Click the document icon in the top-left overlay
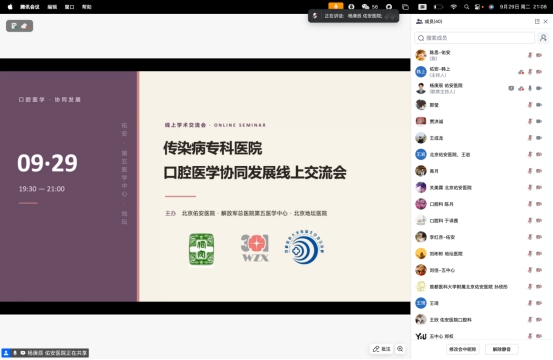The image size is (553, 360). click(x=14, y=26)
